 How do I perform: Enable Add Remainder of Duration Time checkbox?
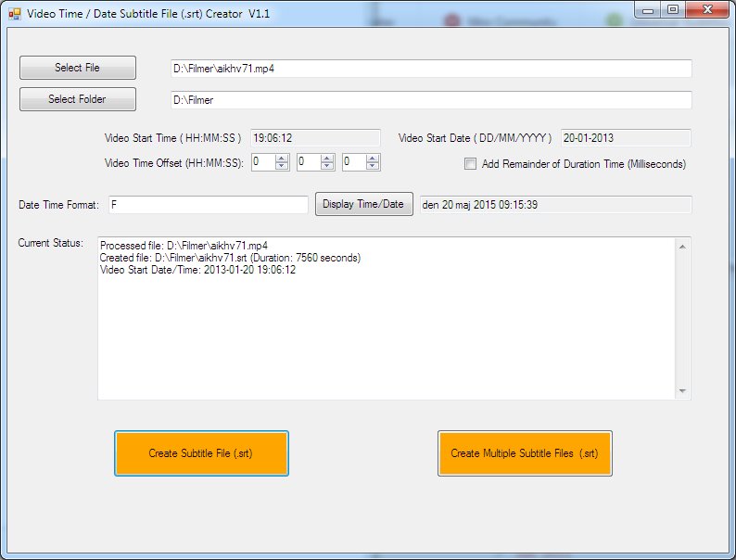tap(470, 164)
